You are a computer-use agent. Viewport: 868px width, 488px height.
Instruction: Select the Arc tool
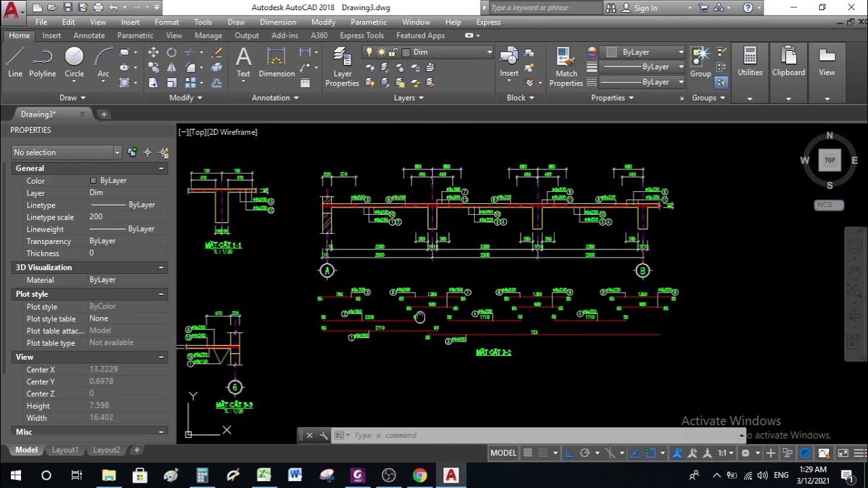[x=103, y=62]
